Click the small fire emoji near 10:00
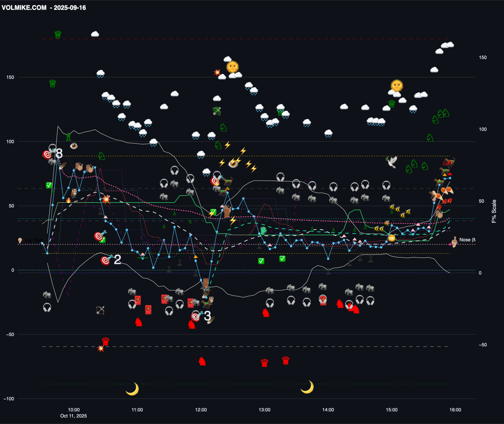Screen dimensions: 504x424 tap(69, 200)
